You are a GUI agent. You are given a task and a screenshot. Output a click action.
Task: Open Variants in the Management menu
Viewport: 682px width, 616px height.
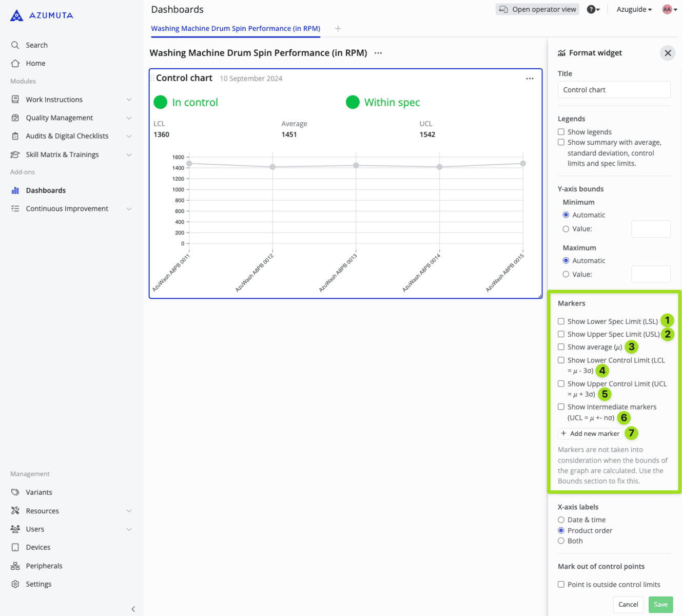[39, 492]
